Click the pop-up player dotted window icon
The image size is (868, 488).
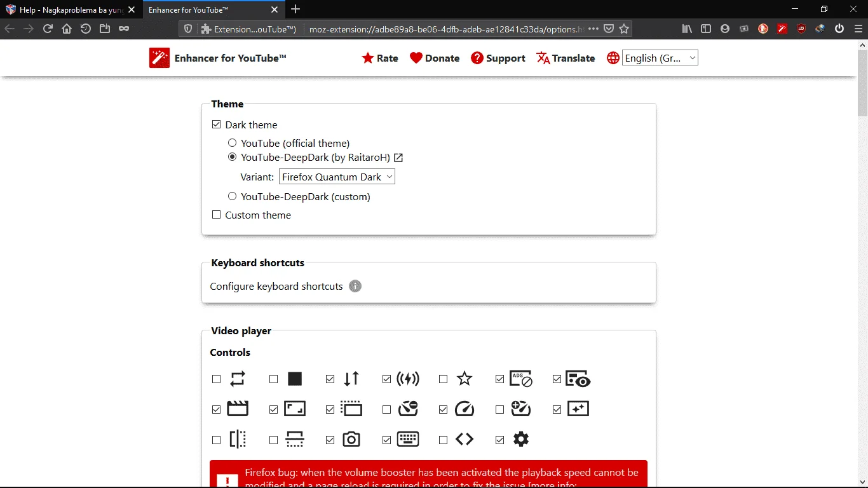pyautogui.click(x=351, y=409)
